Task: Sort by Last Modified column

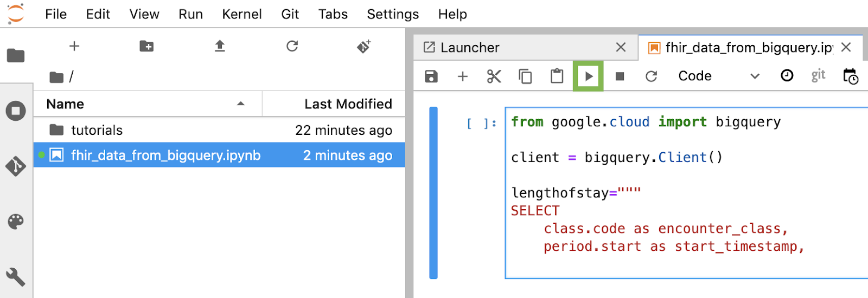Action: tap(347, 104)
